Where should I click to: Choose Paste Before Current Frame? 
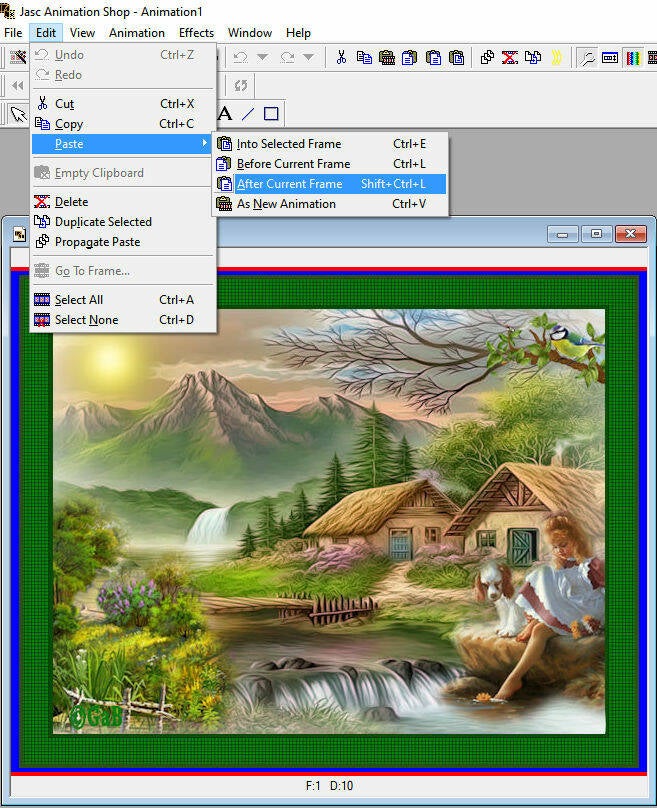click(x=330, y=164)
